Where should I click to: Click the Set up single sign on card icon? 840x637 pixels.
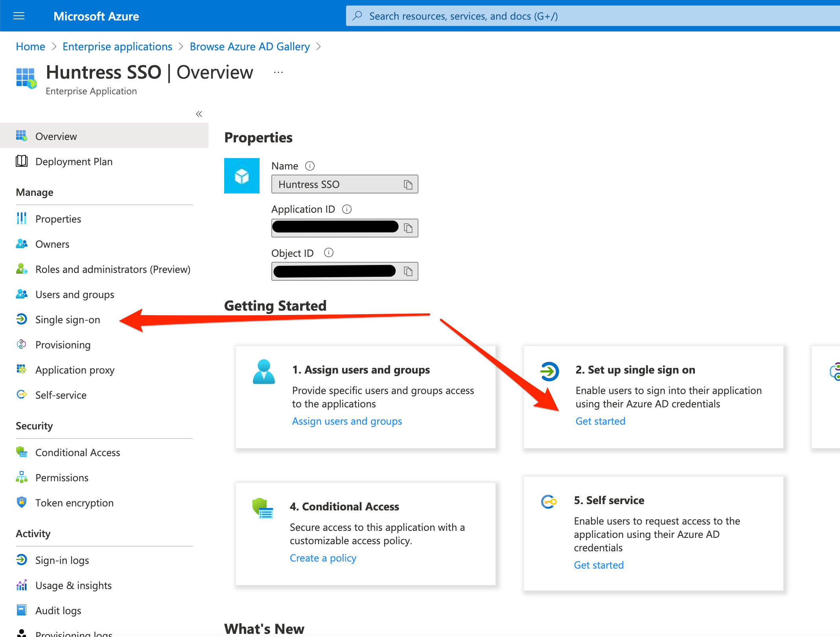click(549, 372)
